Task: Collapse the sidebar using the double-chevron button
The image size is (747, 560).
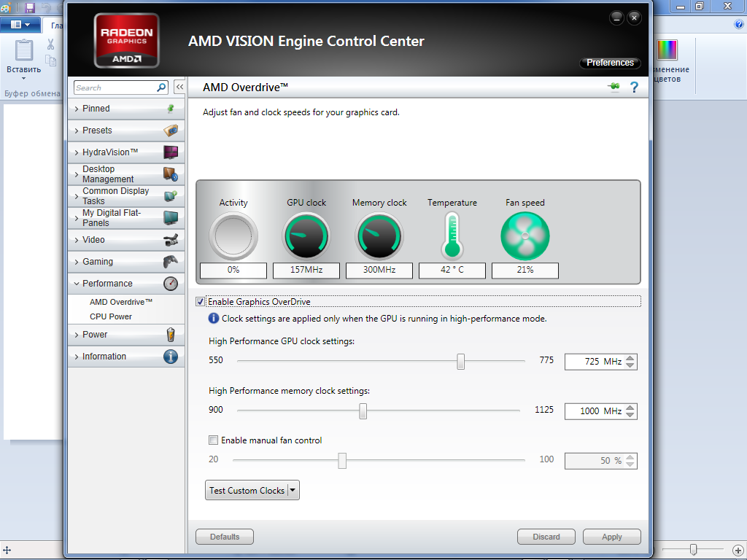Action: coord(179,87)
